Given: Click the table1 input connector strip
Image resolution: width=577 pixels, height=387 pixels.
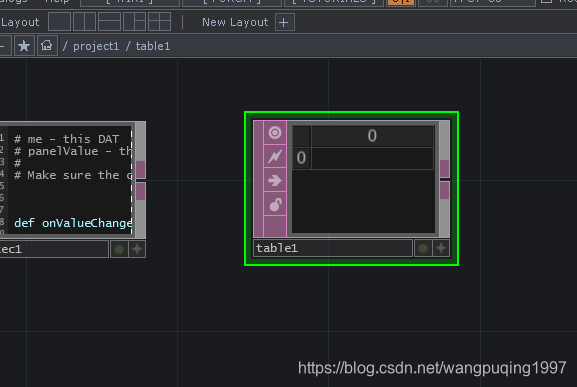Looking at the screenshot, I should (258, 179).
